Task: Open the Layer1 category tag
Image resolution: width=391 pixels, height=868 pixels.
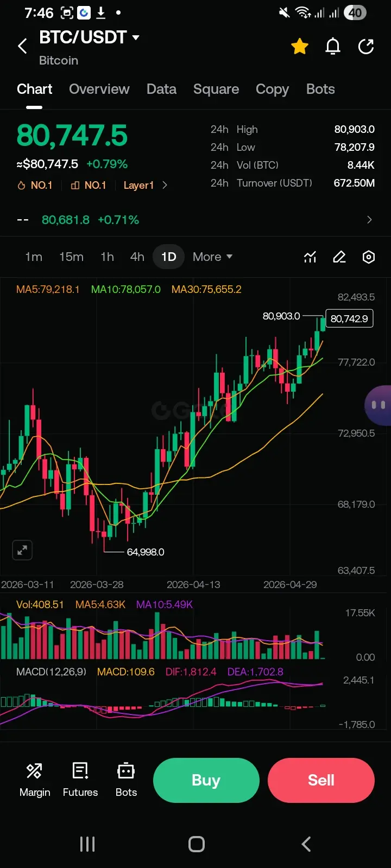Action: click(138, 186)
